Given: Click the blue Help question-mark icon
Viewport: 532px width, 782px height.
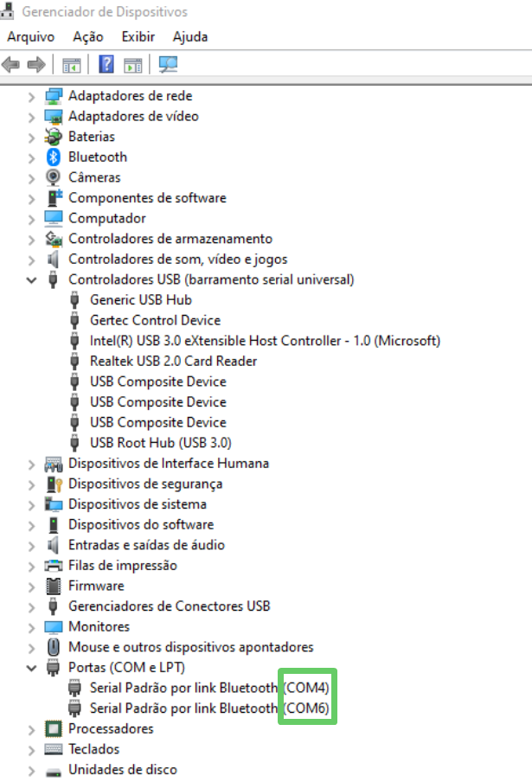Looking at the screenshot, I should [106, 64].
